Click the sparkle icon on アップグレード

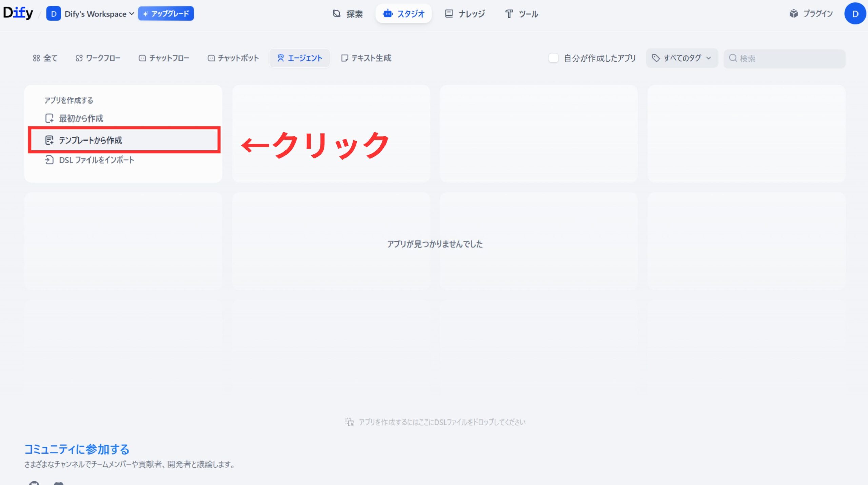tap(145, 14)
